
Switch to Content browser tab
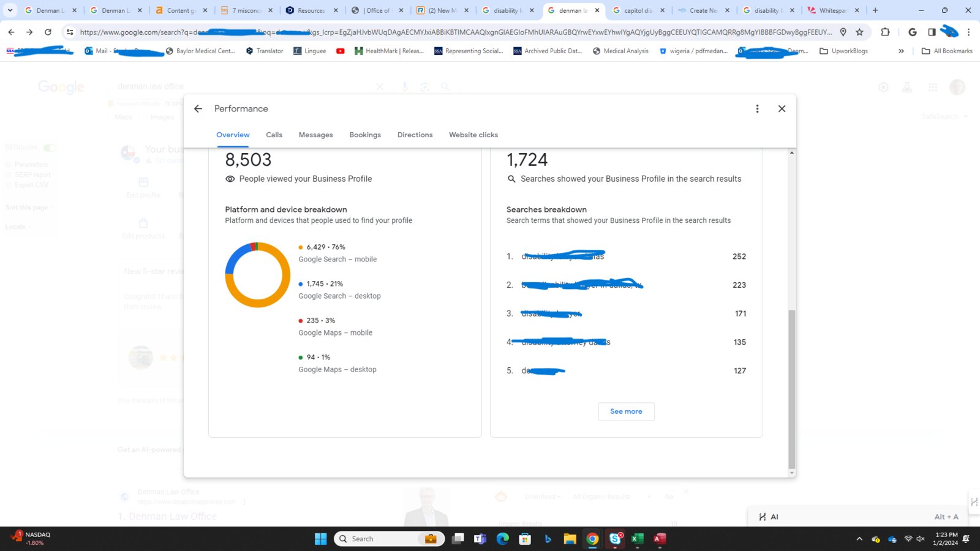click(x=181, y=10)
